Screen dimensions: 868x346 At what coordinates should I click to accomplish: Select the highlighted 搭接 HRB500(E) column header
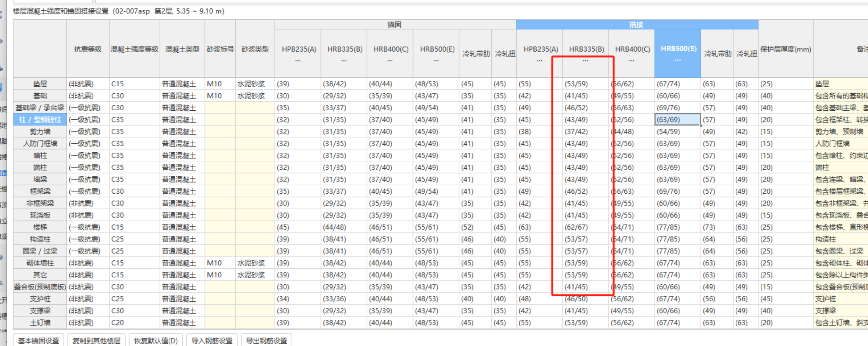tap(678, 53)
